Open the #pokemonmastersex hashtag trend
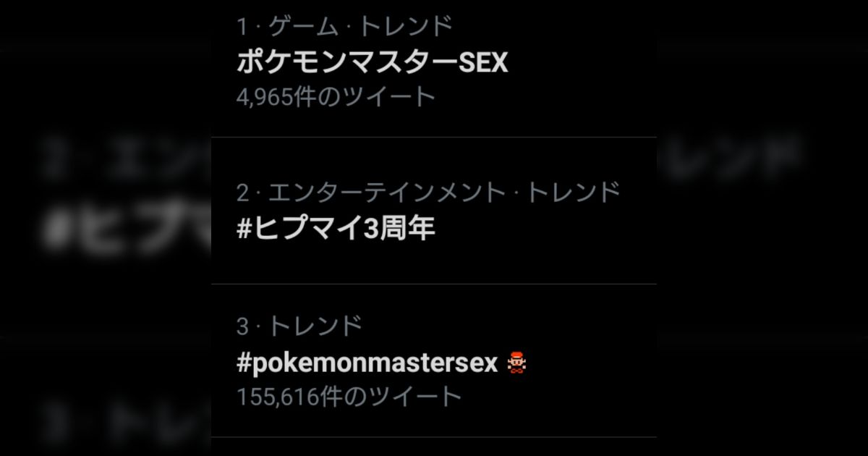868x456 pixels. 367,363
